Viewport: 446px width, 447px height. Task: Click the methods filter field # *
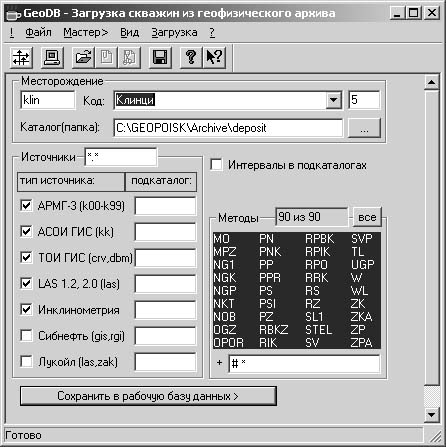304,363
